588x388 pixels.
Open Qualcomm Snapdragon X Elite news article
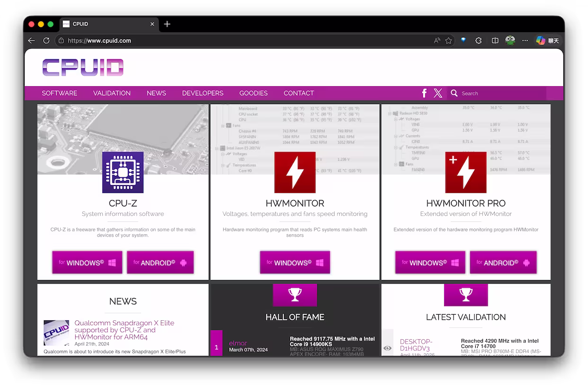(x=124, y=330)
